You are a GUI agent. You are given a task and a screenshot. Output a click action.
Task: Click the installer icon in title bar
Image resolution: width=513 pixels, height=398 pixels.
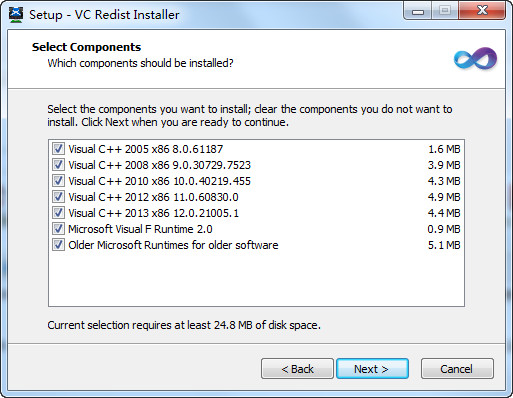16,15
